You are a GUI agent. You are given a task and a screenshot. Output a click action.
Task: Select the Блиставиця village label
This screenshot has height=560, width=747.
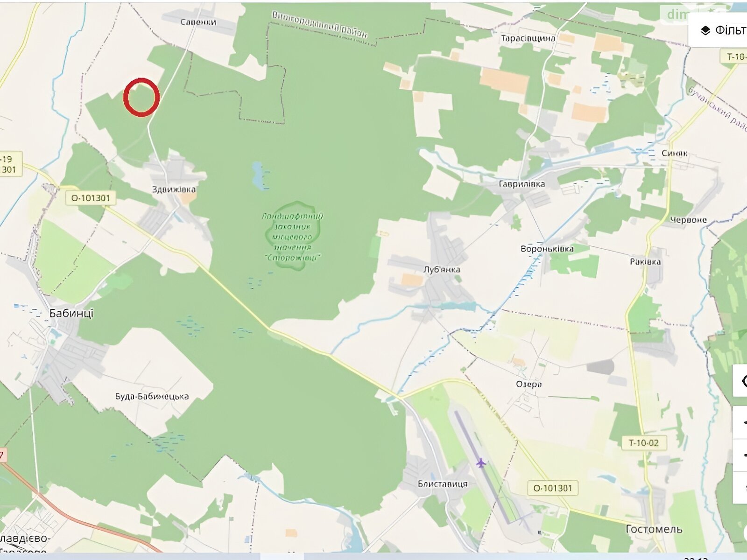point(443,484)
